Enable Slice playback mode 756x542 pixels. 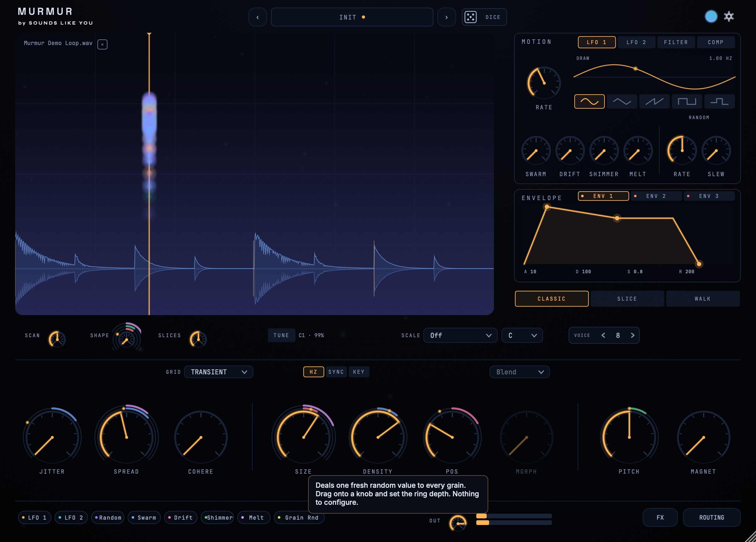[627, 298]
